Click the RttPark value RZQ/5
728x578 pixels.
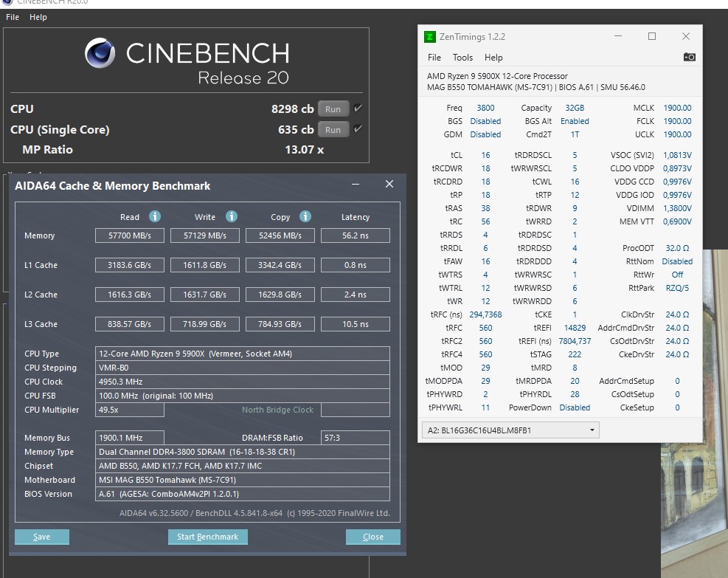677,288
